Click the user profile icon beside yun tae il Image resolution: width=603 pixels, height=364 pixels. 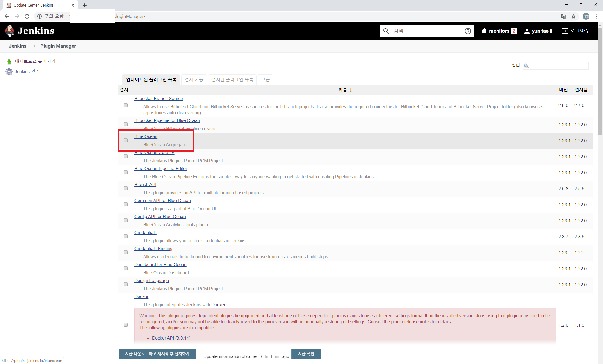click(527, 31)
